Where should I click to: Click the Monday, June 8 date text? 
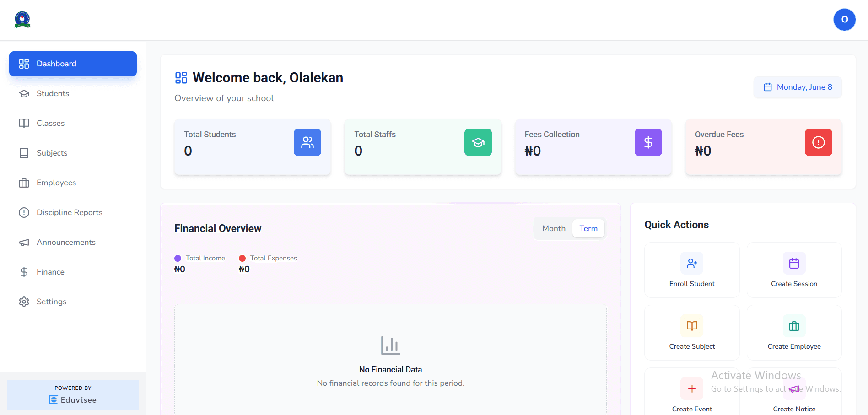804,87
